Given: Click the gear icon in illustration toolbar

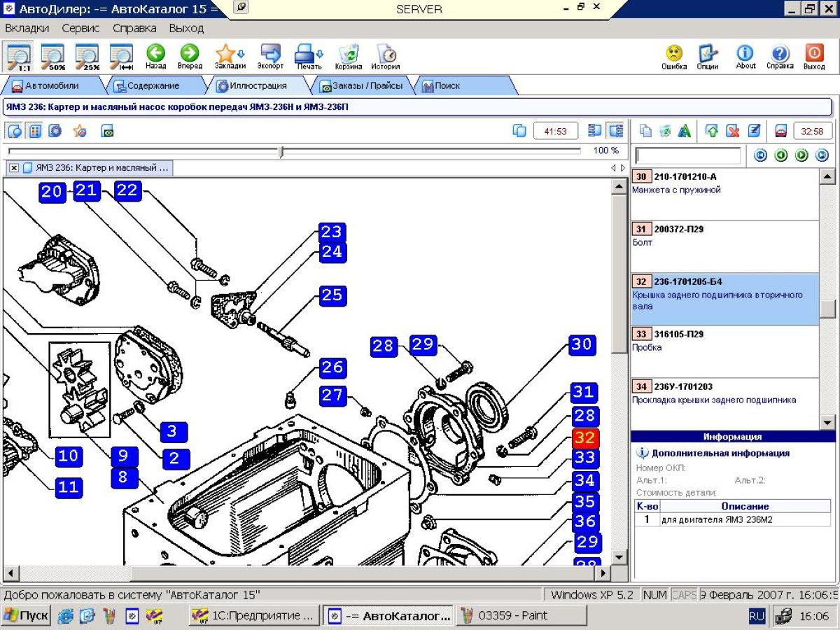Looking at the screenshot, I should tap(55, 131).
